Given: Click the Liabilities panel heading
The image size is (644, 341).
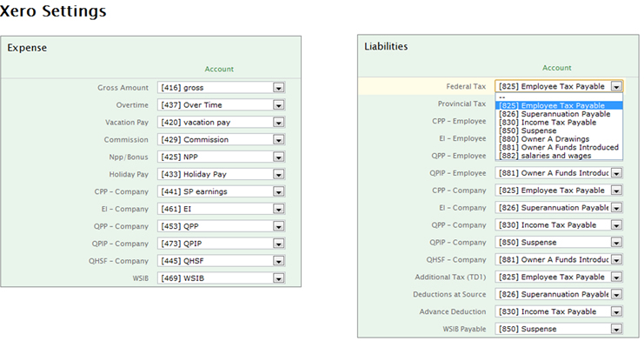Looking at the screenshot, I should click(x=386, y=46).
